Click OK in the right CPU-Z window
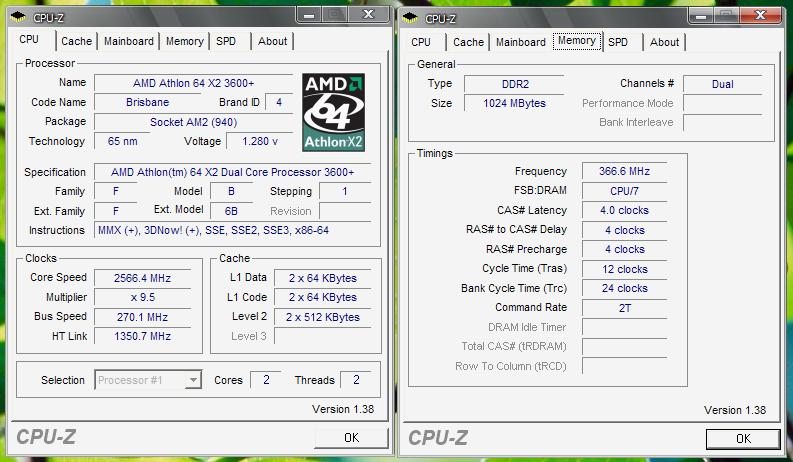Screen dimensions: 793x462 click(743, 439)
